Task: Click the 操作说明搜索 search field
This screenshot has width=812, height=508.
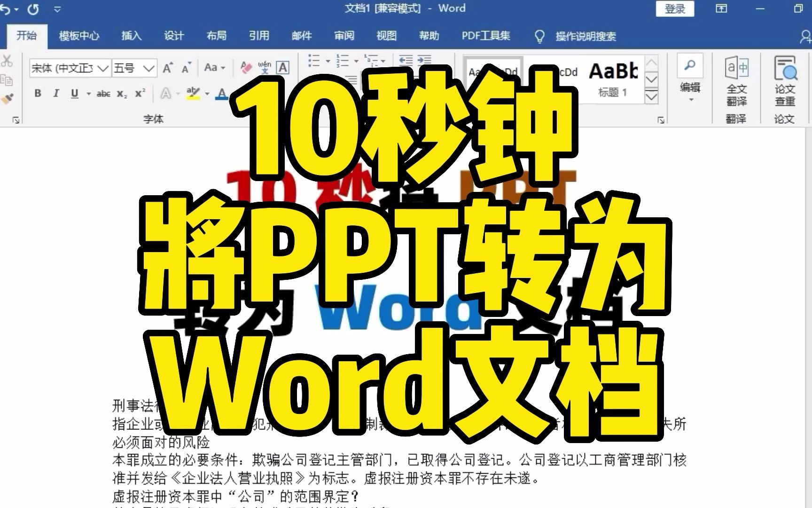Action: click(586, 37)
